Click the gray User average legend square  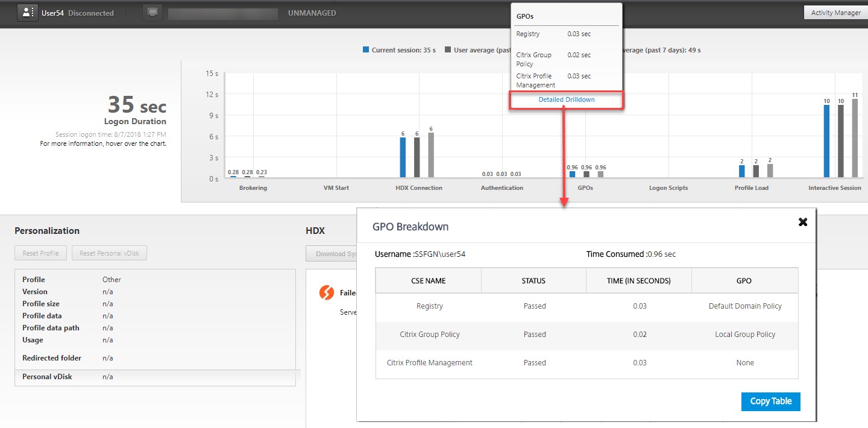tap(448, 50)
